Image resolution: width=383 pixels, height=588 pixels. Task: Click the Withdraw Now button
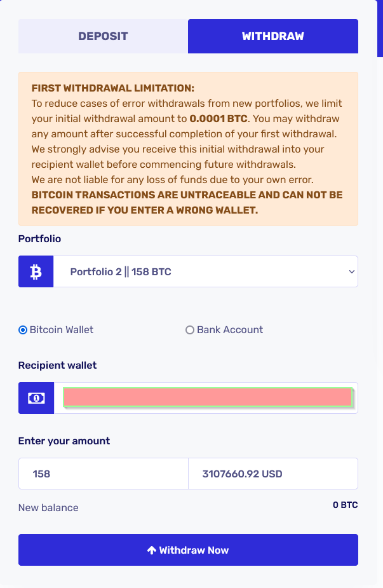[x=188, y=550]
